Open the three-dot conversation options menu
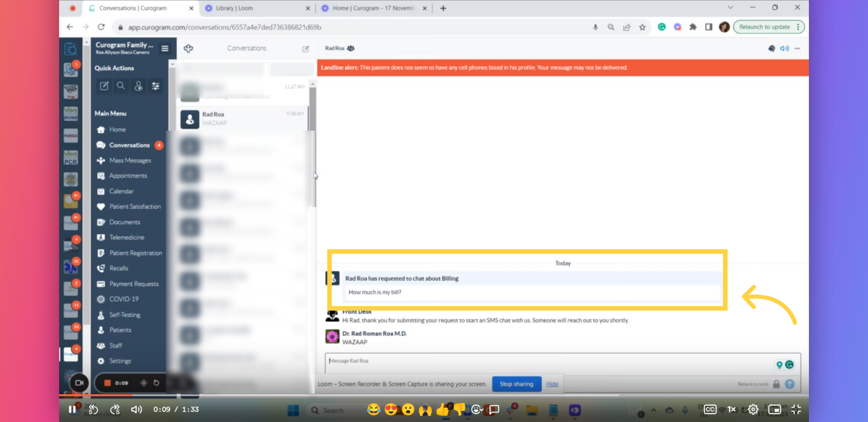 point(798,48)
